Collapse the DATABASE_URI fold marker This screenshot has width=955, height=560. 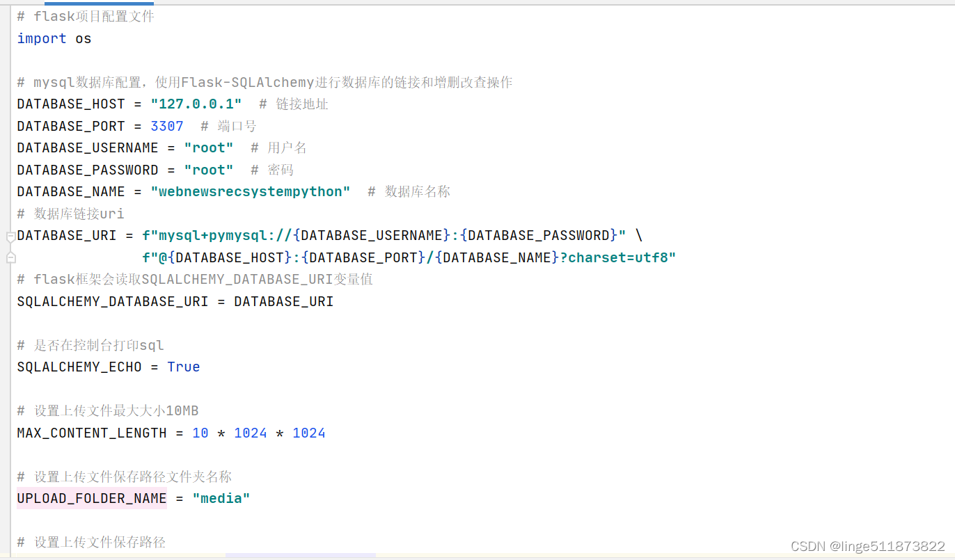tap(10, 237)
